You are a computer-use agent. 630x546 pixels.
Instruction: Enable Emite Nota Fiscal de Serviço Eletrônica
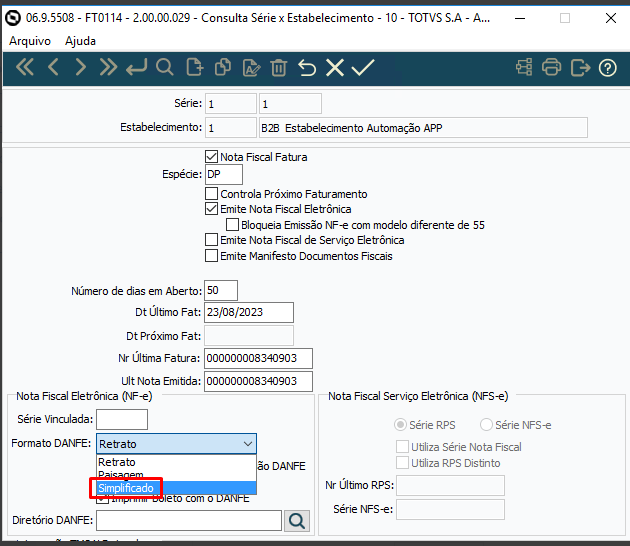click(x=211, y=240)
